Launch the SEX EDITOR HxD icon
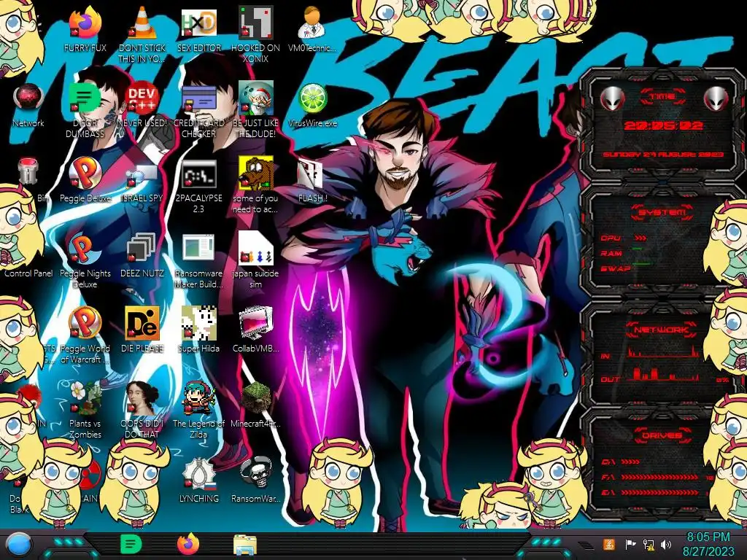The height and width of the screenshot is (560, 747). [x=198, y=23]
